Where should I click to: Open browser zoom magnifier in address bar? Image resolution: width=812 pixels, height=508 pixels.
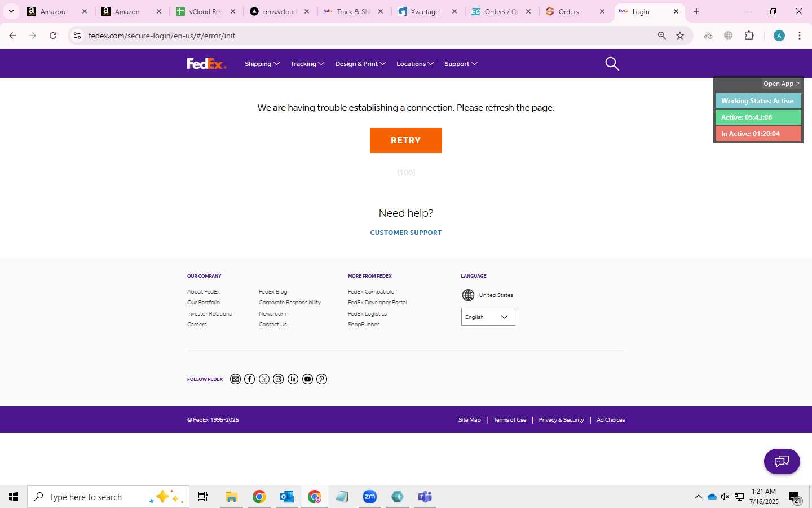(661, 36)
